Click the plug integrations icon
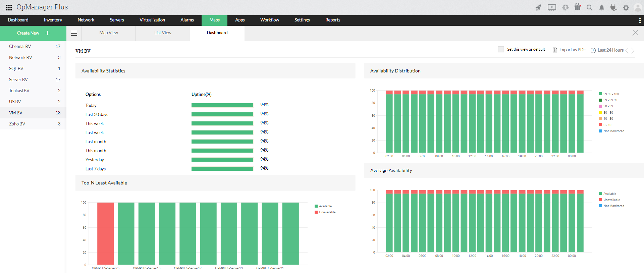Image resolution: width=644 pixels, height=273 pixels. pos(613,7)
